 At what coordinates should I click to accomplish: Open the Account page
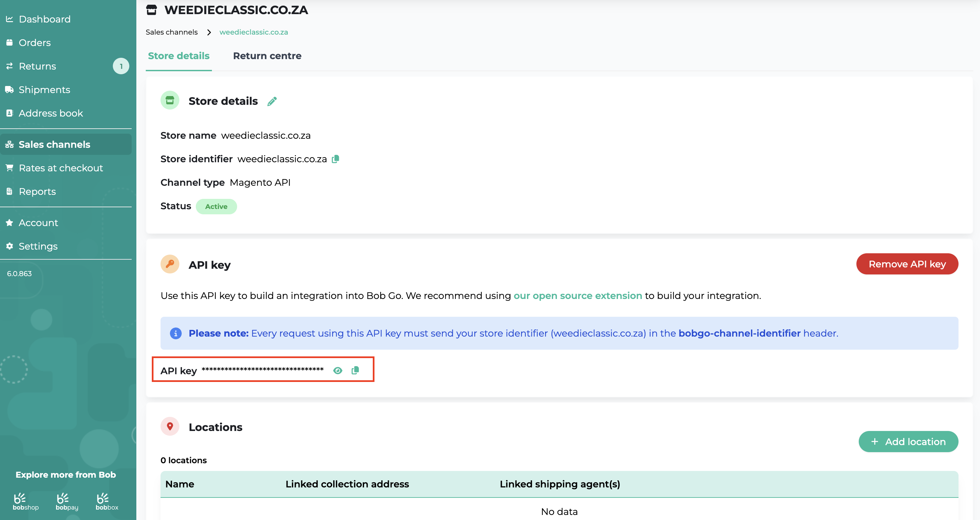[x=38, y=223]
